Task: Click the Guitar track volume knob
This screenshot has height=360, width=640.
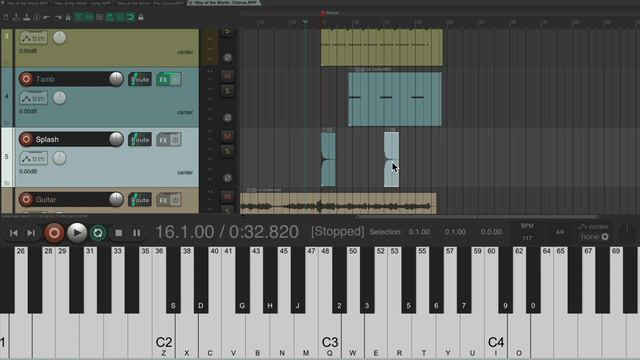Action: click(116, 200)
